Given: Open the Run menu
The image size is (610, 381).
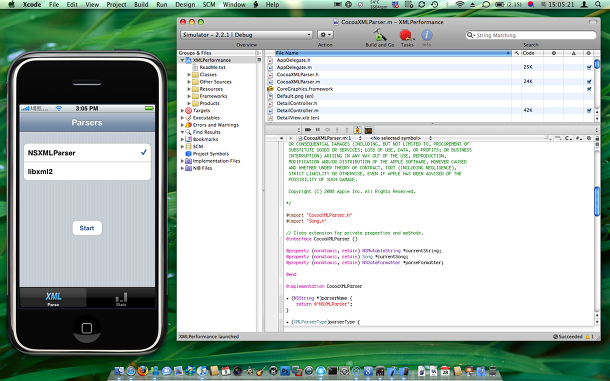Looking at the screenshot, I should (x=161, y=5).
